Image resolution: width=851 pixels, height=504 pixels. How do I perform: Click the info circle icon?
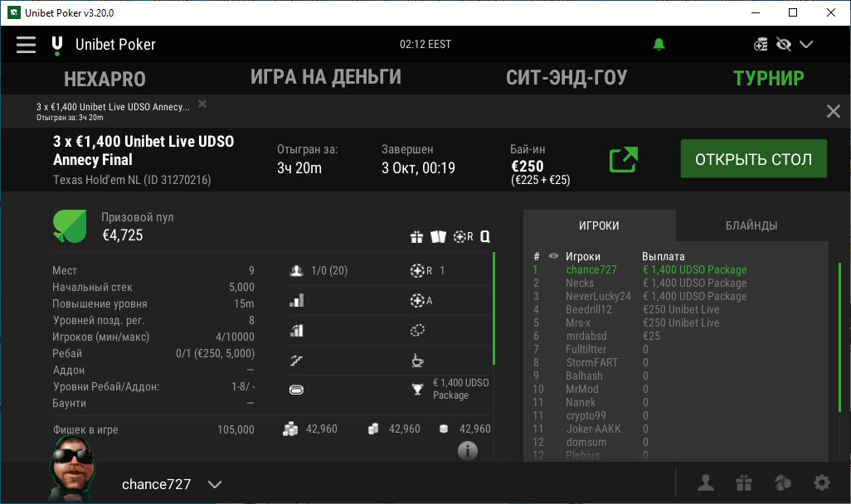click(467, 450)
